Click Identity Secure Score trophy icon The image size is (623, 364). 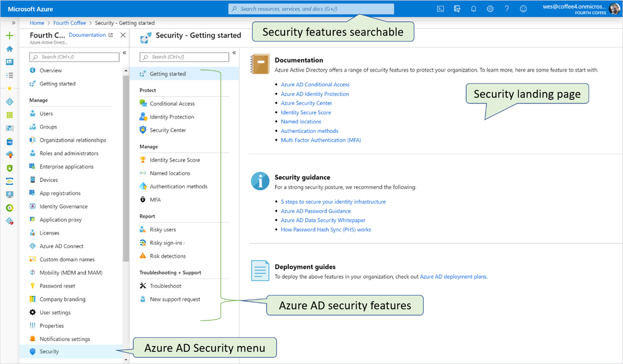click(143, 160)
